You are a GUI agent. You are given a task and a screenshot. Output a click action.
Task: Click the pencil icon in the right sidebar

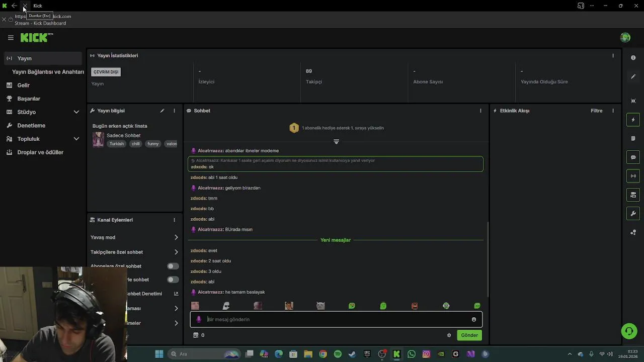(633, 76)
